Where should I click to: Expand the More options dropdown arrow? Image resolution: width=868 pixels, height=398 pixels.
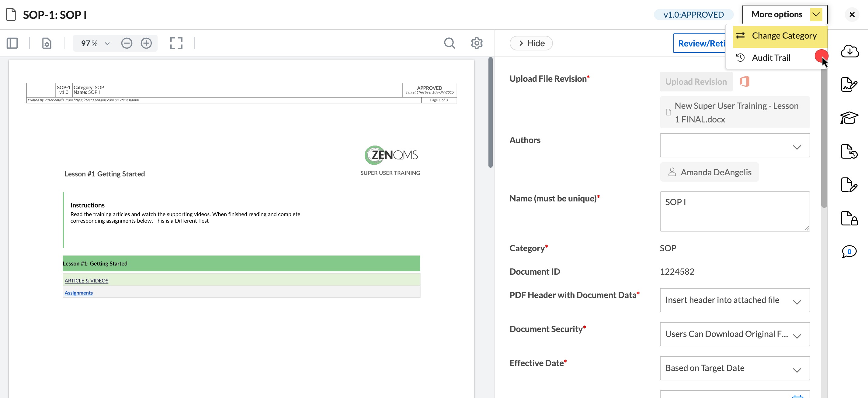(x=816, y=15)
